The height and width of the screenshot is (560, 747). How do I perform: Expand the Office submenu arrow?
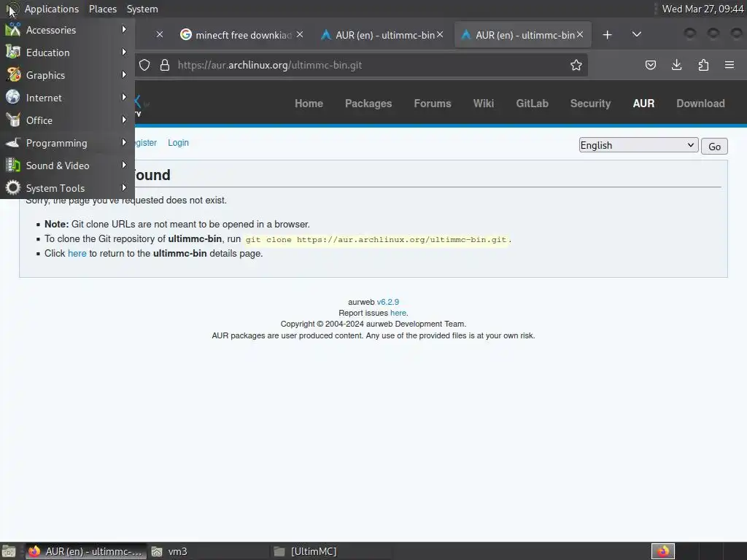[124, 120]
